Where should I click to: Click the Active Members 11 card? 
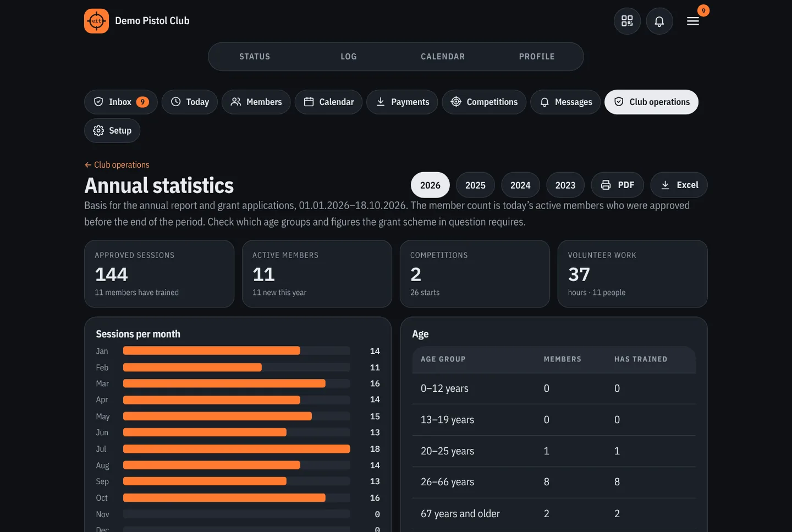click(x=317, y=274)
